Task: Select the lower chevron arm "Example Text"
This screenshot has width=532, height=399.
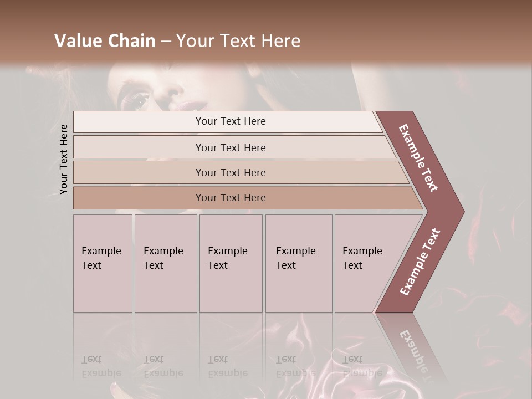Action: point(420,262)
